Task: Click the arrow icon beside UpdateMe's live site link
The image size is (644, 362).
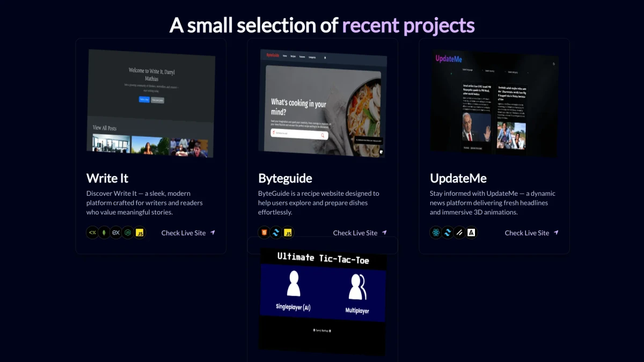Action: pyautogui.click(x=556, y=233)
